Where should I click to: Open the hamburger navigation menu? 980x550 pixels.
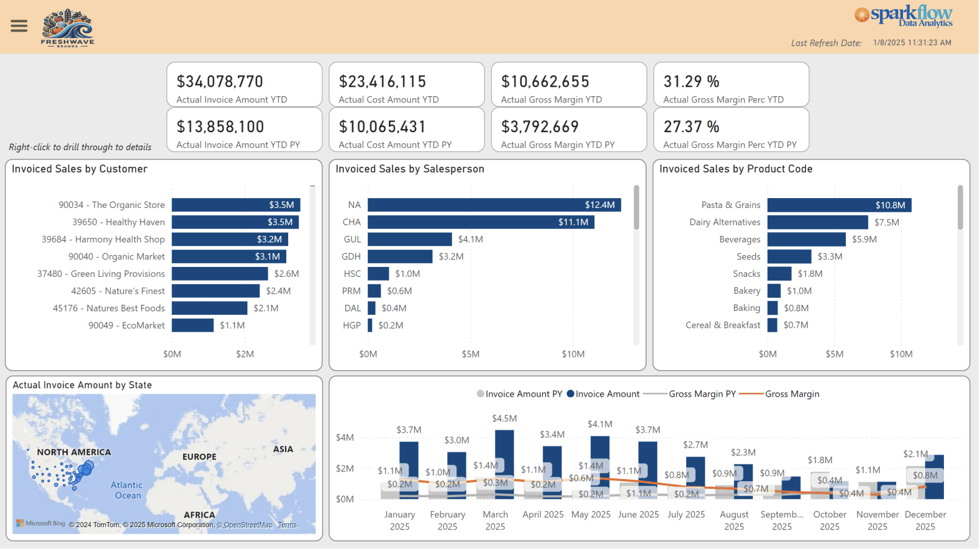(x=19, y=25)
